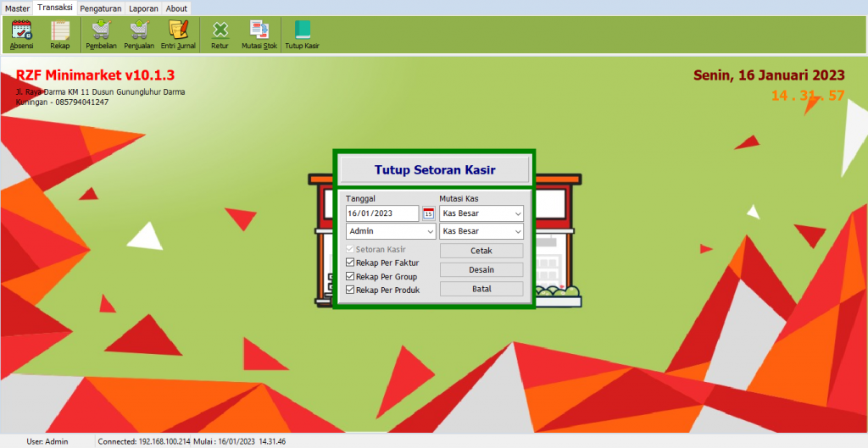Image resolution: width=868 pixels, height=448 pixels.
Task: Click the Senin, 16 Januari 2023 date
Action: pyautogui.click(x=769, y=75)
